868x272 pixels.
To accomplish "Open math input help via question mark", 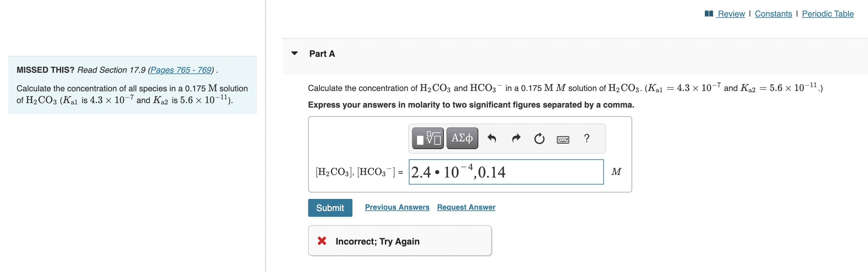I will 587,138.
